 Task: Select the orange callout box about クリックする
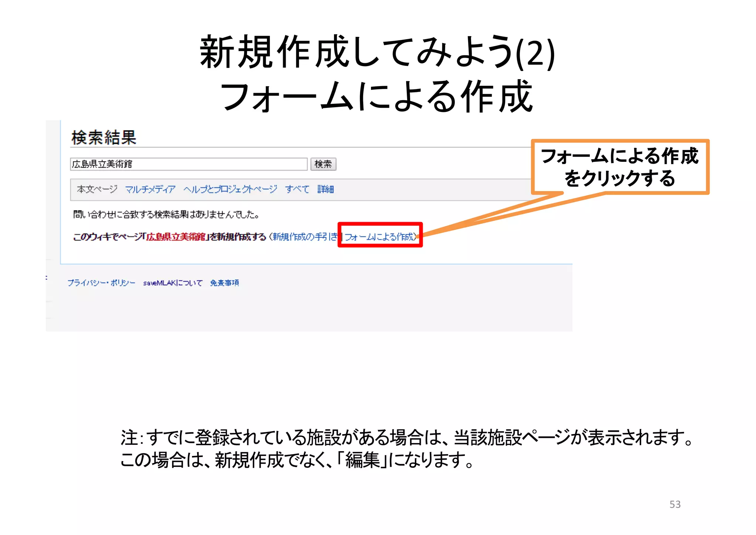(x=620, y=167)
